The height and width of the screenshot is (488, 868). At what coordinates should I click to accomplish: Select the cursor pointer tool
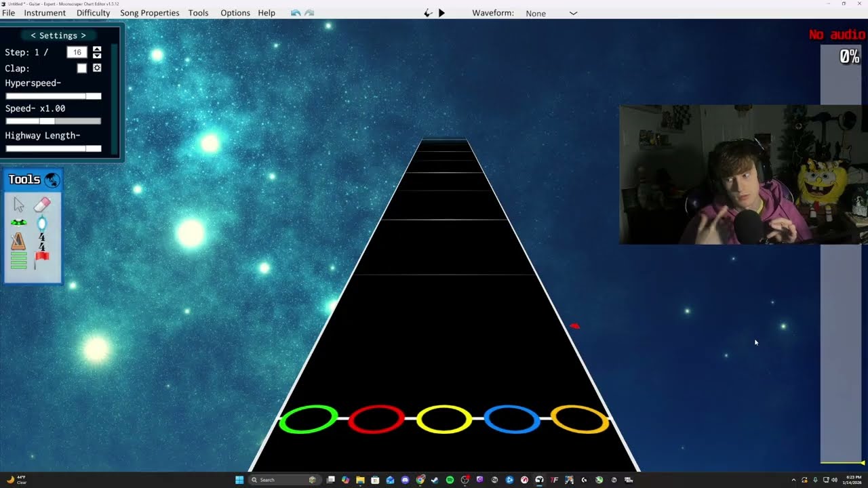(19, 205)
